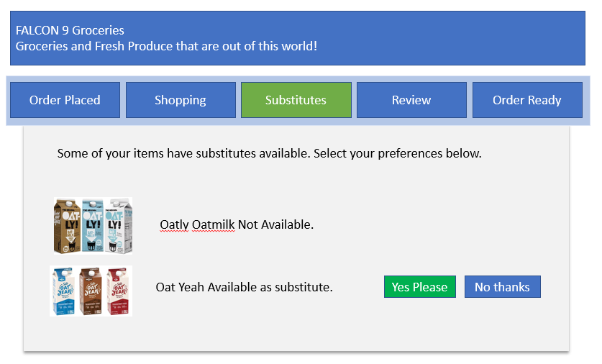This screenshot has width=602, height=364.
Task: Open the Order Ready step
Action: (527, 100)
